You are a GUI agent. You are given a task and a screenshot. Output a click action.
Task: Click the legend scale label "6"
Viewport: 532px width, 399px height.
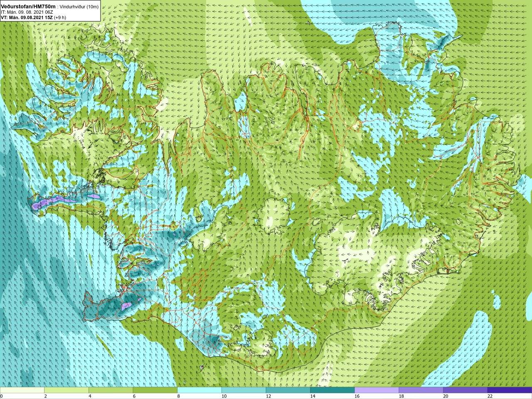(134, 396)
